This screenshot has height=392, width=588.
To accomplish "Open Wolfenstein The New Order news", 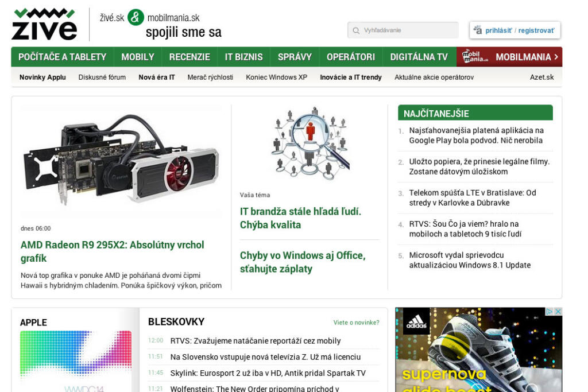I will 254,388.
